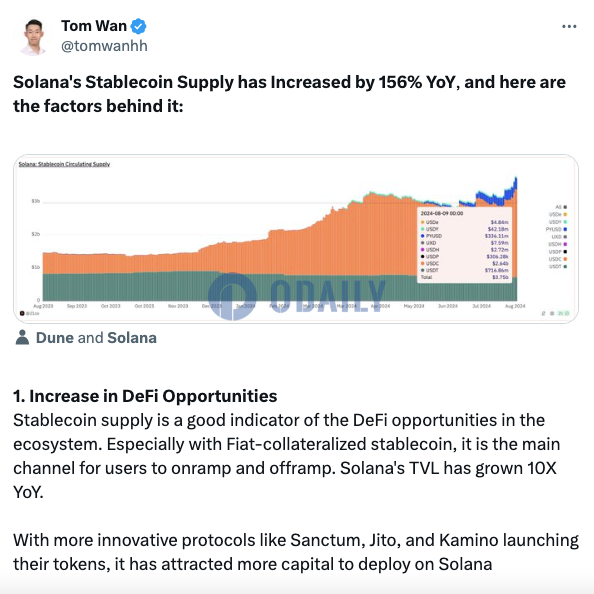
Task: Click the table icon at chart bottom right
Action: pos(552,313)
